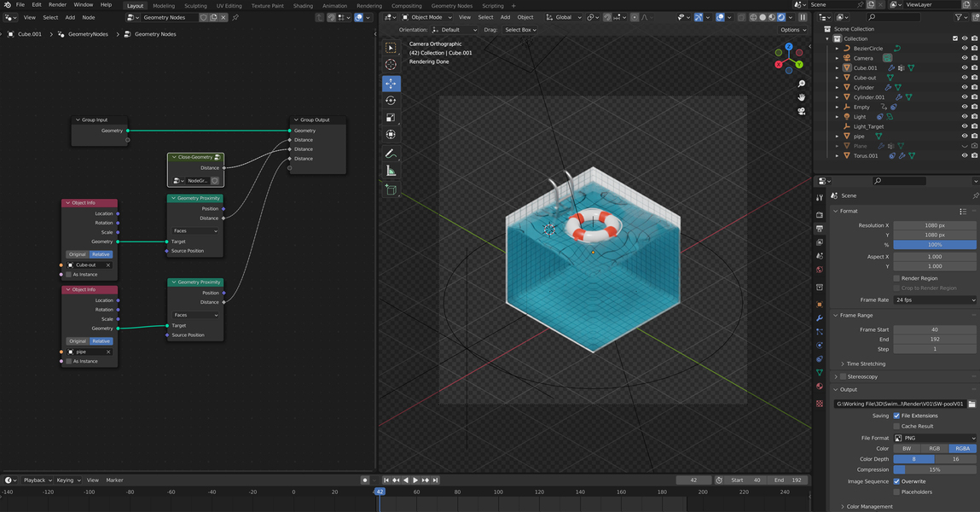
Task: Click the current frame 42 timeline marker
Action: point(380,492)
